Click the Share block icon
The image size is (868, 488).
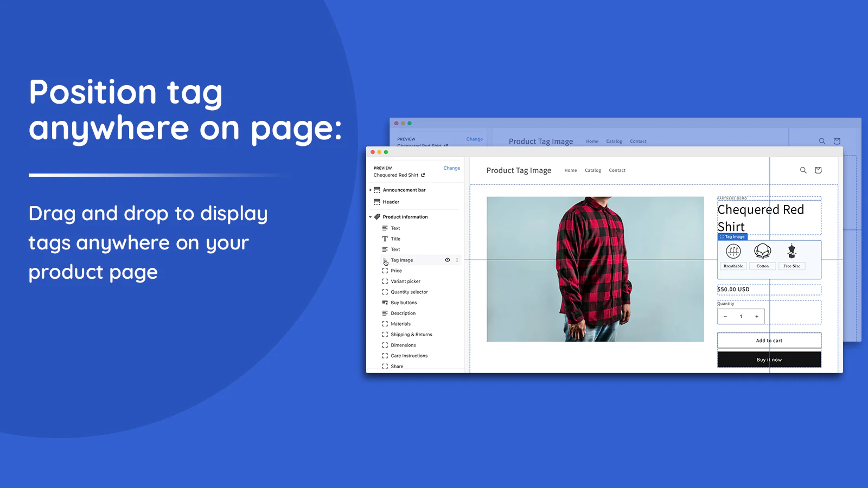(385, 366)
